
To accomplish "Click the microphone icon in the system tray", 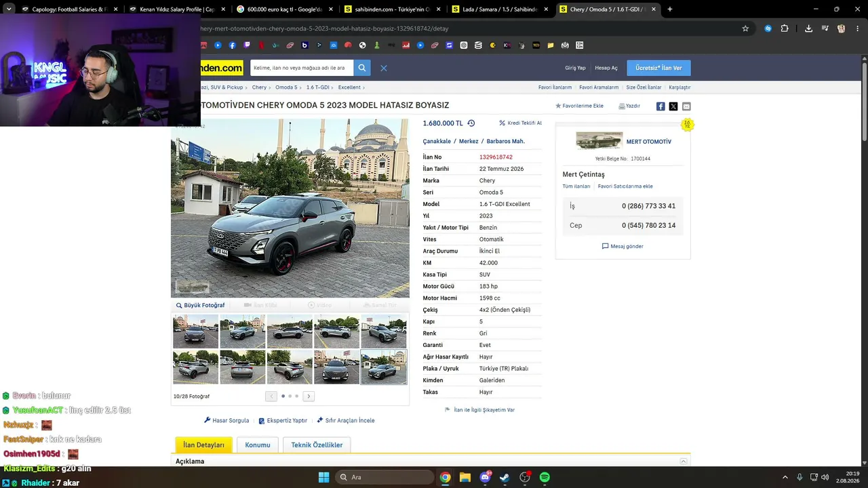I will (x=800, y=477).
